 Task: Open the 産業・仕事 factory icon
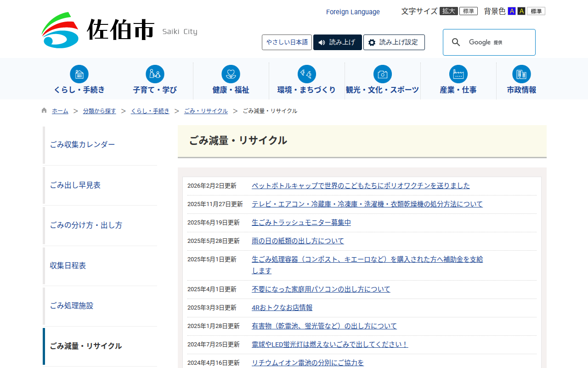point(458,74)
